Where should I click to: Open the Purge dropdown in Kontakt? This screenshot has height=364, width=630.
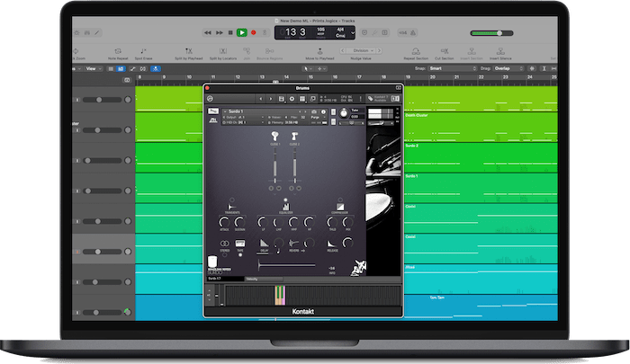point(316,117)
